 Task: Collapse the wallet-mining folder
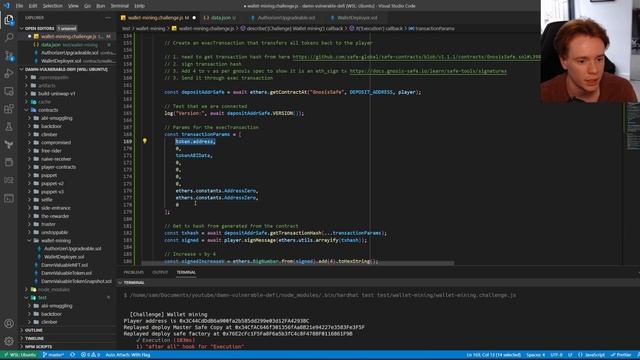(56, 241)
